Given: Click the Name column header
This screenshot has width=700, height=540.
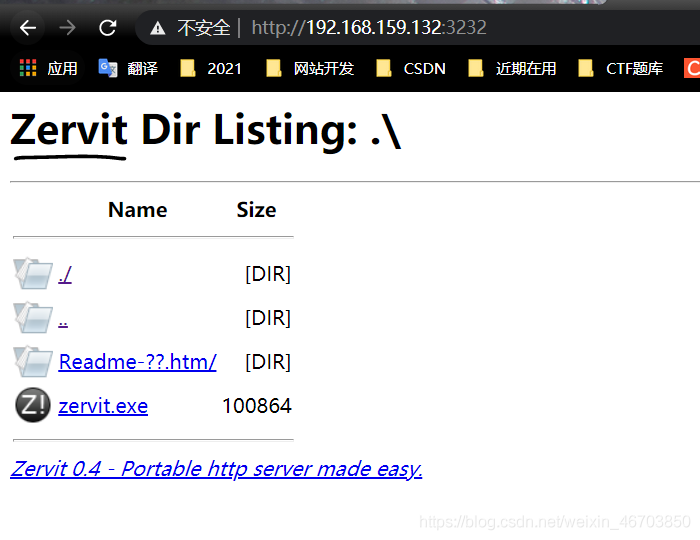Looking at the screenshot, I should pos(138,210).
